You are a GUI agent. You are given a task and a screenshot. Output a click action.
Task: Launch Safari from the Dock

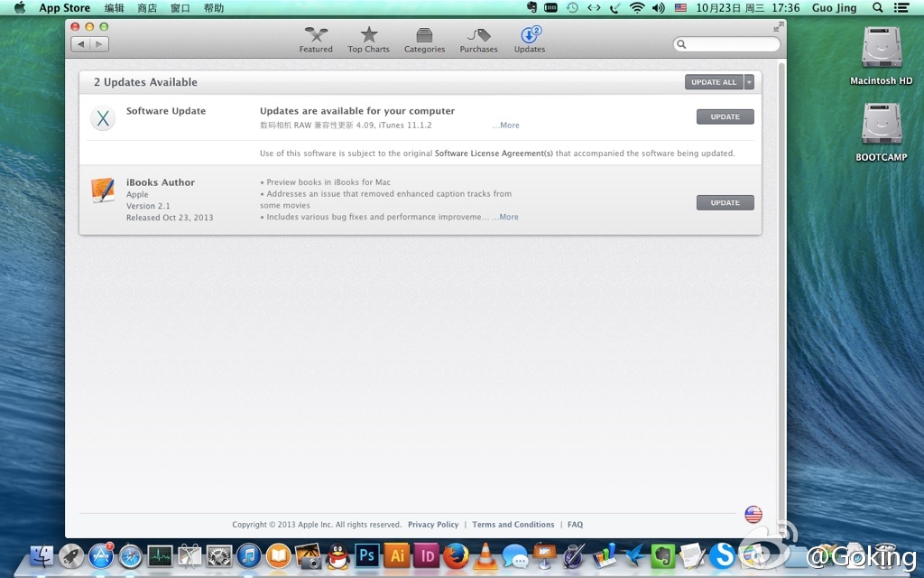tap(130, 556)
